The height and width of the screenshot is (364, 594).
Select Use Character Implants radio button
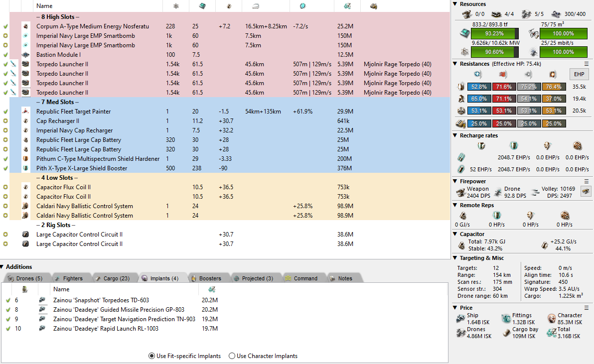coord(232,356)
